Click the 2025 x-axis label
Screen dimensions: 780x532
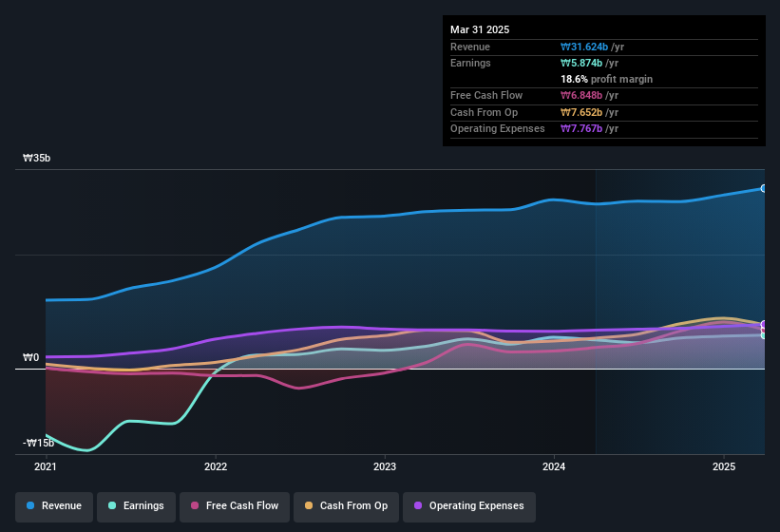point(724,466)
